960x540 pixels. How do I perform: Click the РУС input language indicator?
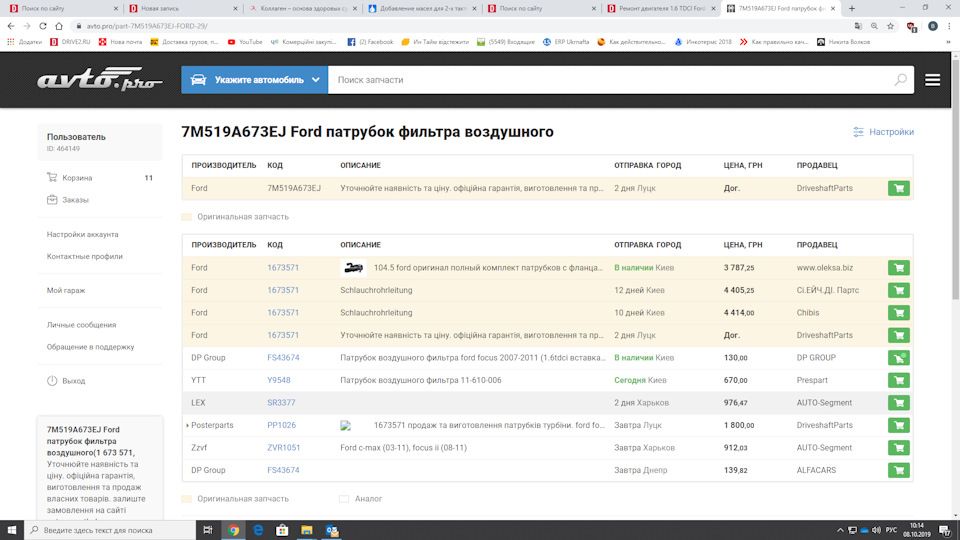click(x=891, y=530)
